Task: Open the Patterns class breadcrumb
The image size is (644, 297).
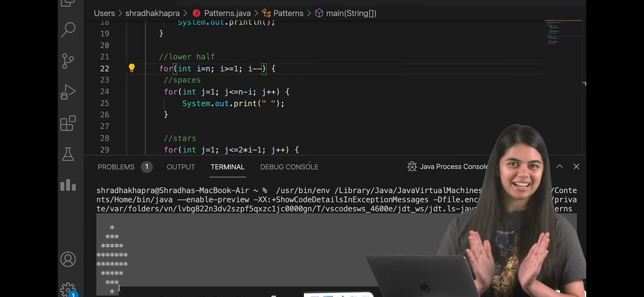Action: pyautogui.click(x=283, y=13)
